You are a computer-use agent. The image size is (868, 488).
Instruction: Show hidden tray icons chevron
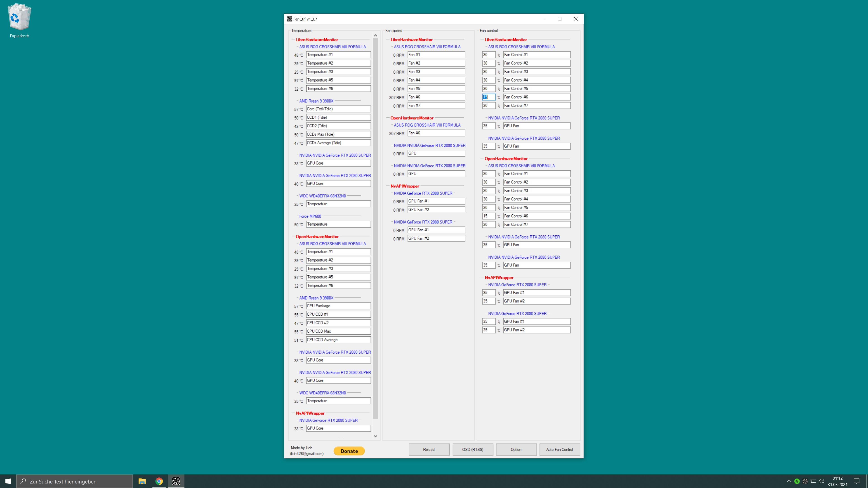tap(789, 481)
